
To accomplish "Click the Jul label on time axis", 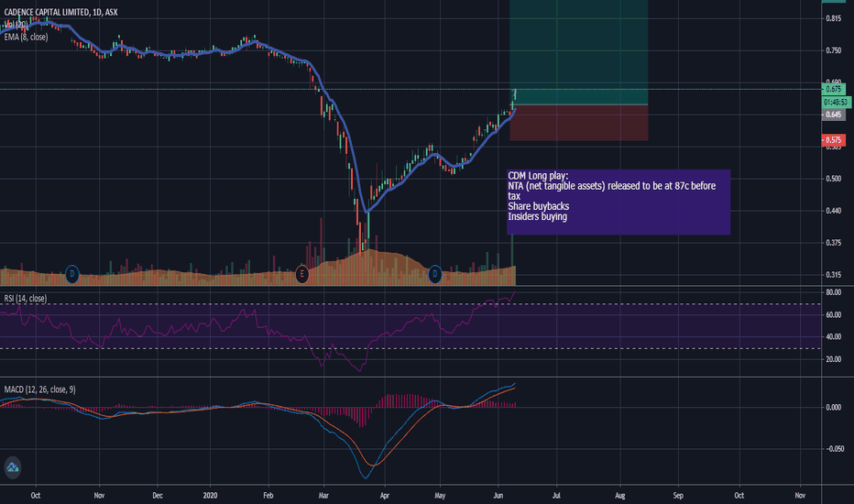I will click(556, 495).
